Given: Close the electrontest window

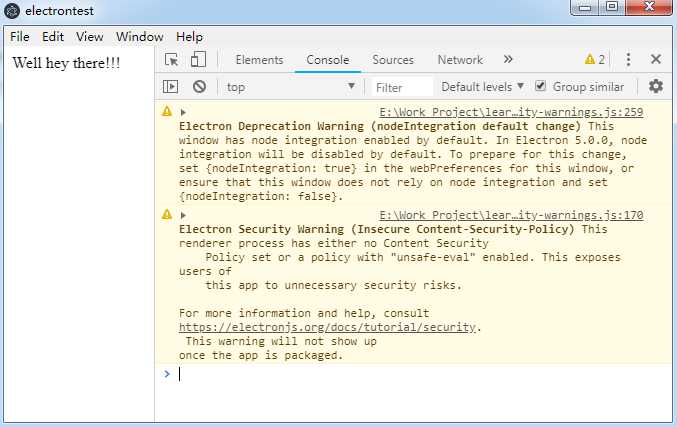Looking at the screenshot, I should [649, 7].
